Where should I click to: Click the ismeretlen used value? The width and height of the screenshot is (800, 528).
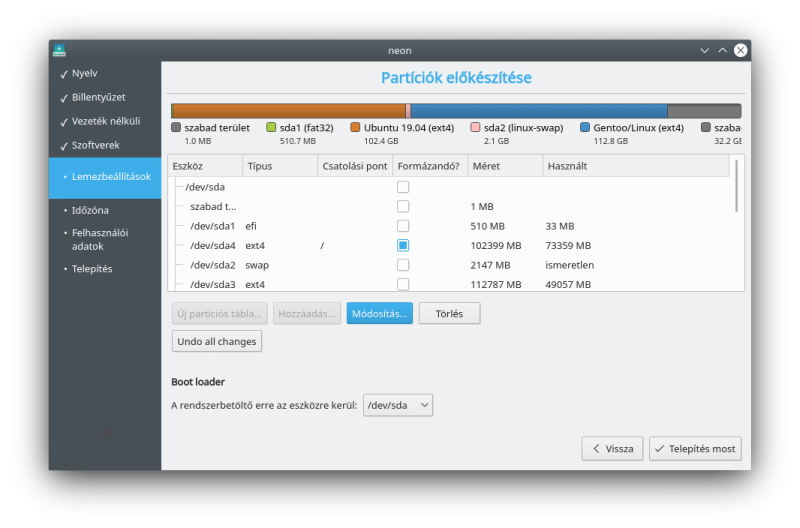click(569, 265)
